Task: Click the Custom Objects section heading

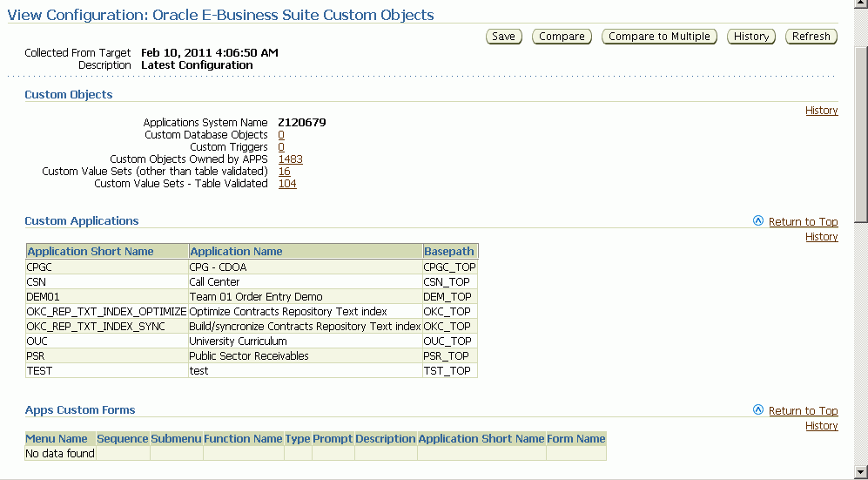Action: [x=69, y=94]
